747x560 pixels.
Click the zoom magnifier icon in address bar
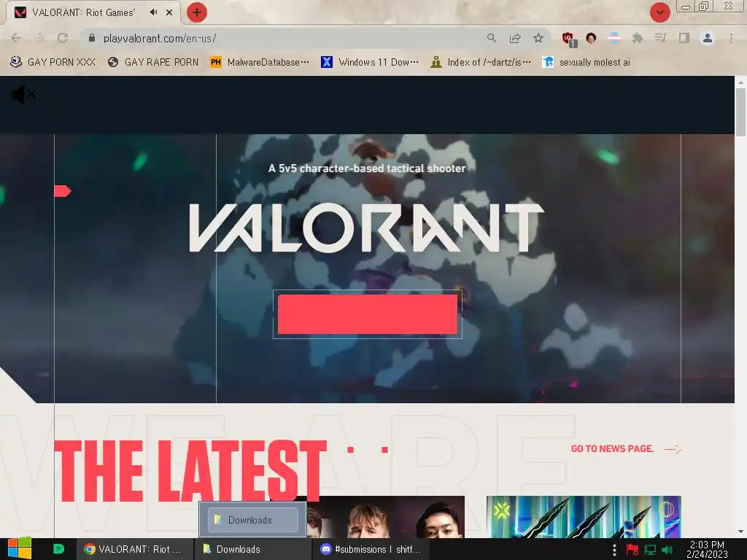492,38
